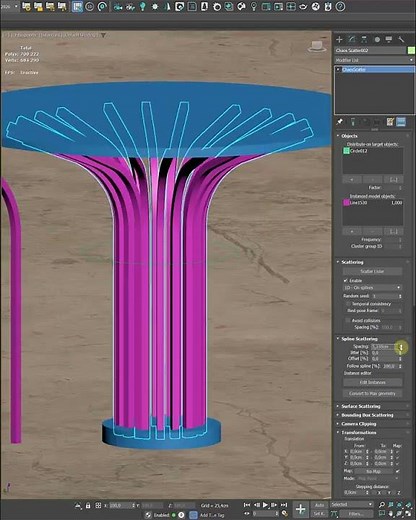Screen dimensions: 416x520
Task: Click the Edit Instances button
Action: (372, 382)
